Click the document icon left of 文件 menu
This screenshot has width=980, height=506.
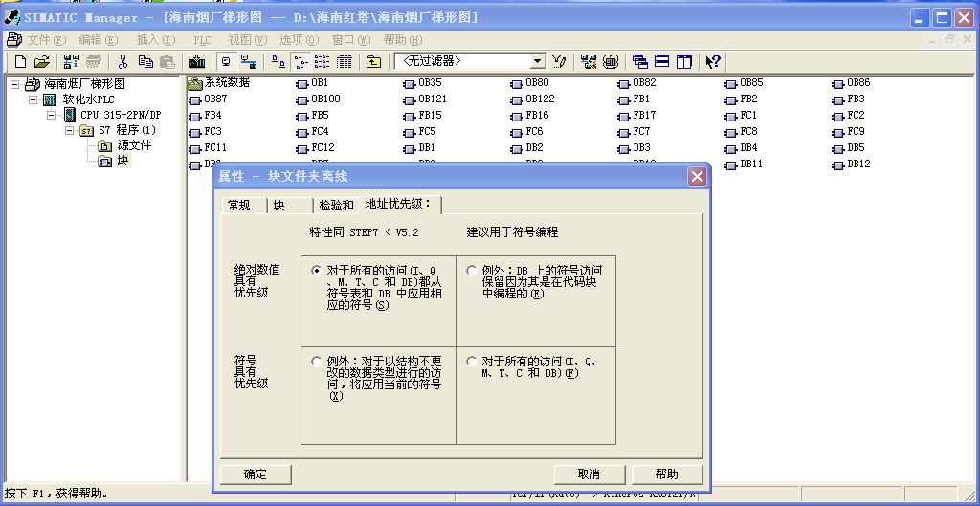tap(13, 40)
